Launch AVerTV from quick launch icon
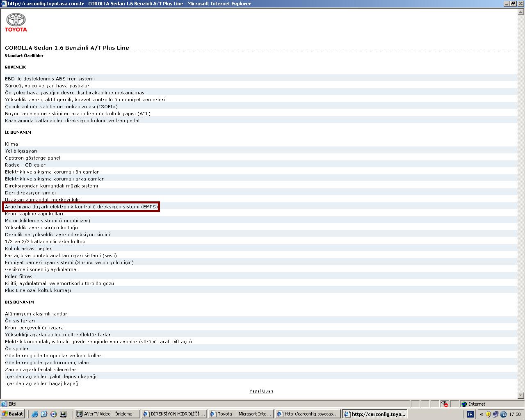This screenshot has height=420, width=525. click(63, 414)
